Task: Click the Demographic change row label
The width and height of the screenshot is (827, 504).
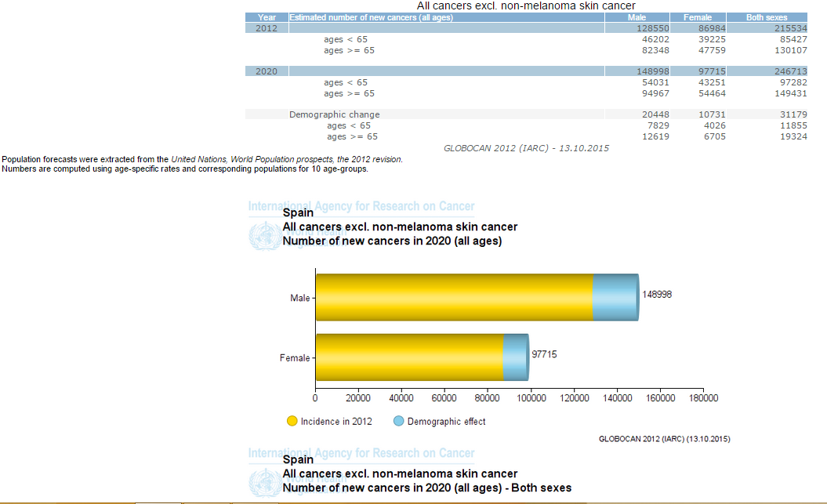Action: 334,114
